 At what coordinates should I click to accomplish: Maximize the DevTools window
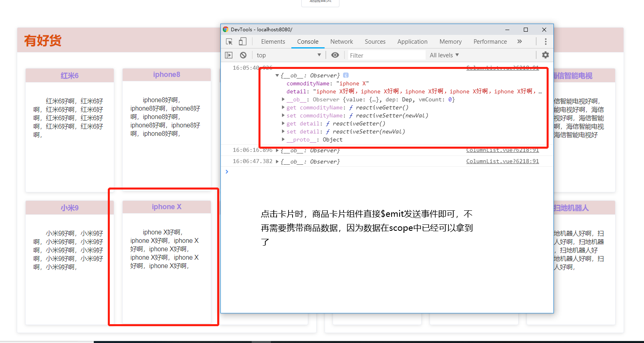tap(526, 30)
